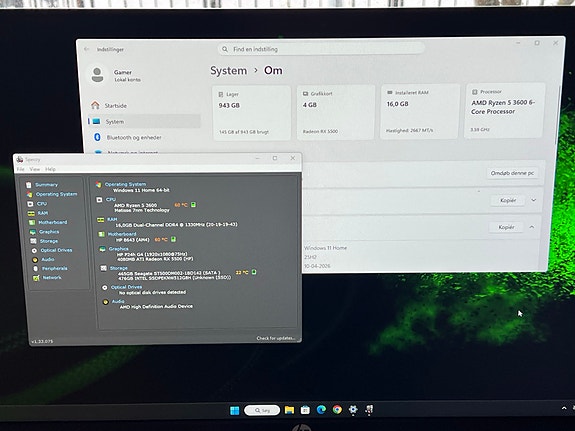Select Graphics in the Speccy sidebar
The height and width of the screenshot is (431, 575).
click(x=49, y=232)
